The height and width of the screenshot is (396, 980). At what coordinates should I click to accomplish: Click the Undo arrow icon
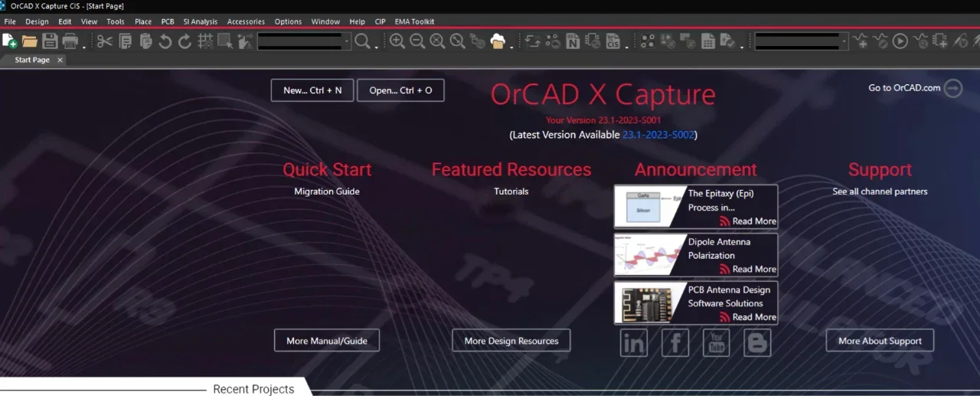click(x=165, y=41)
